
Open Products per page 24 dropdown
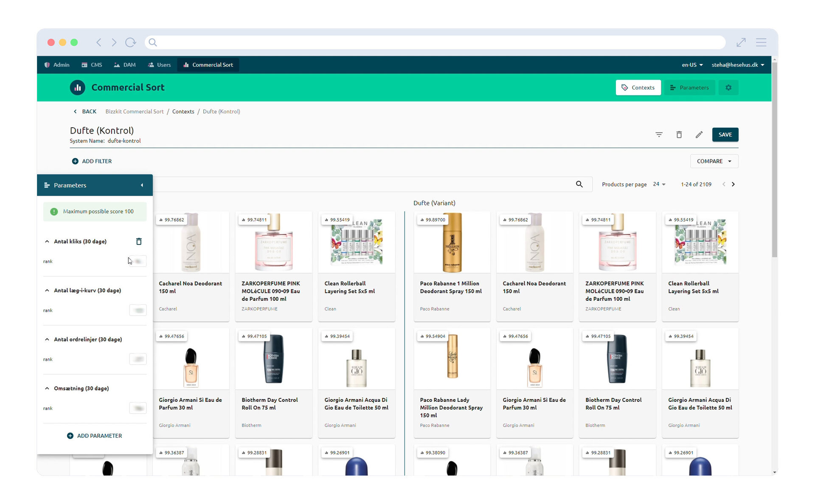(x=659, y=184)
